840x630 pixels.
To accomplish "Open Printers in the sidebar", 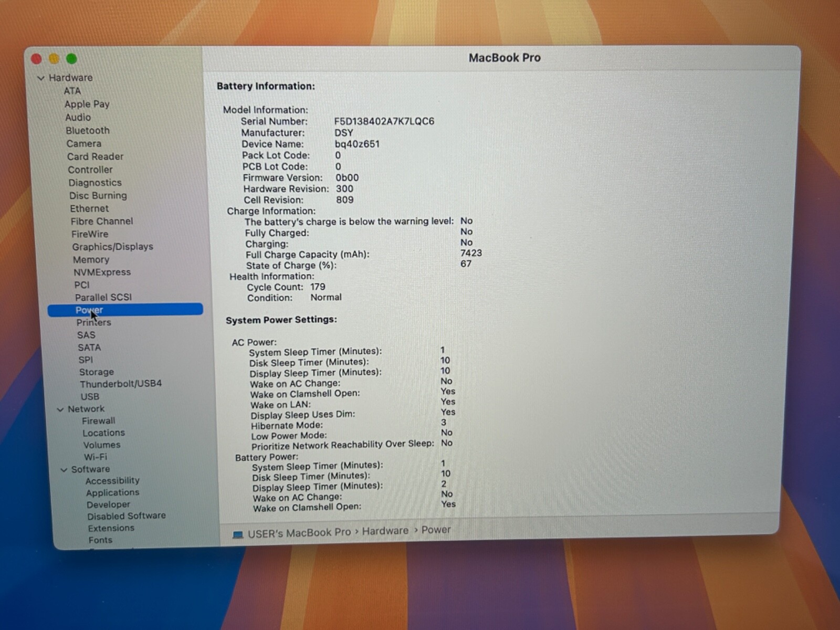I will (94, 322).
